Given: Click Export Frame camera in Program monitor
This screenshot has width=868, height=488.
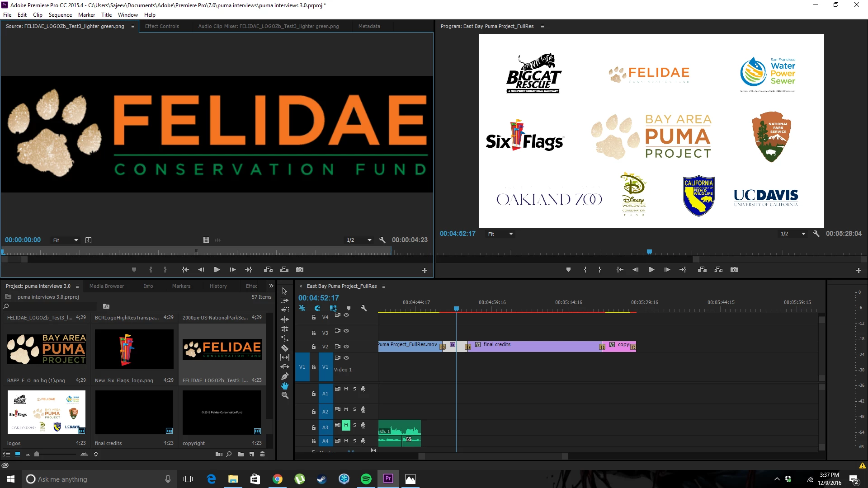Looking at the screenshot, I should tap(734, 270).
